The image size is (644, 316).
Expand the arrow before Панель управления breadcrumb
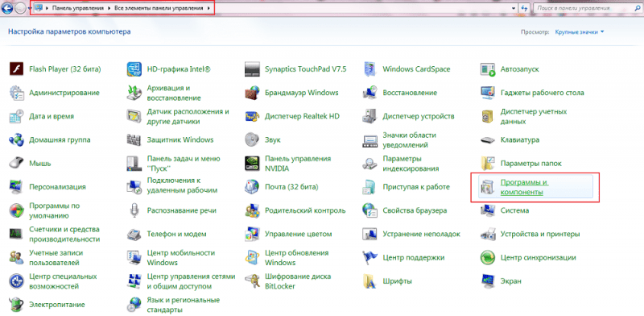click(47, 8)
